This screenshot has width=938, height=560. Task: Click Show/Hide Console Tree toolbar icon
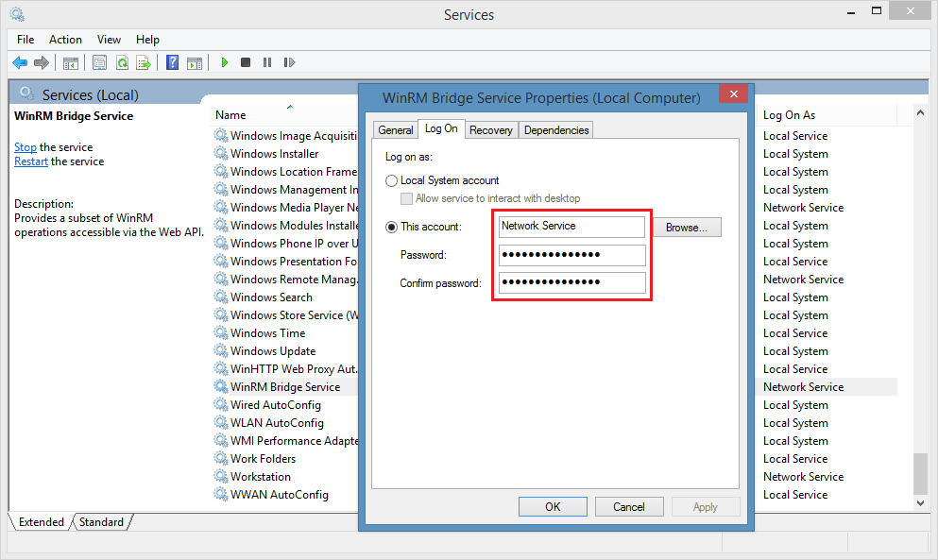[x=71, y=63]
